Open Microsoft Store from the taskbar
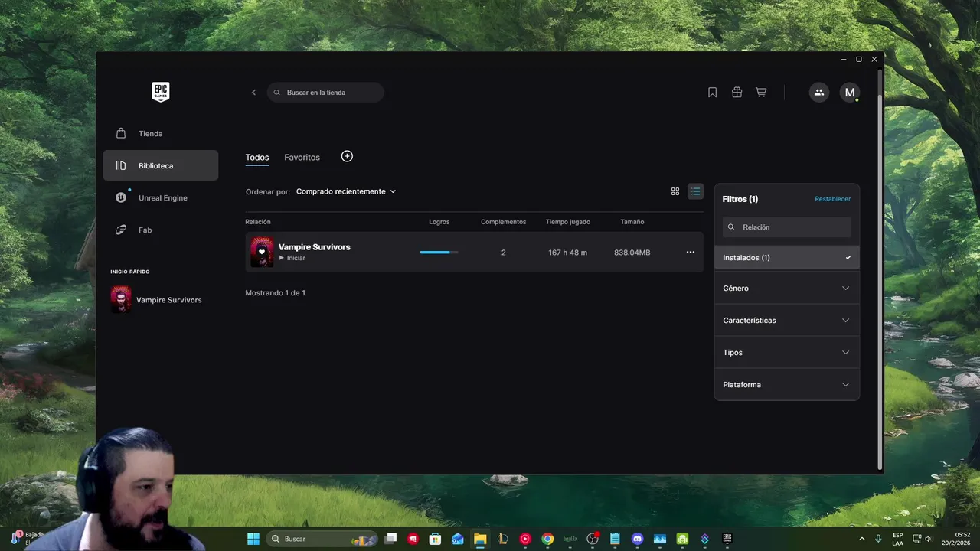This screenshot has height=551, width=980. [x=435, y=539]
